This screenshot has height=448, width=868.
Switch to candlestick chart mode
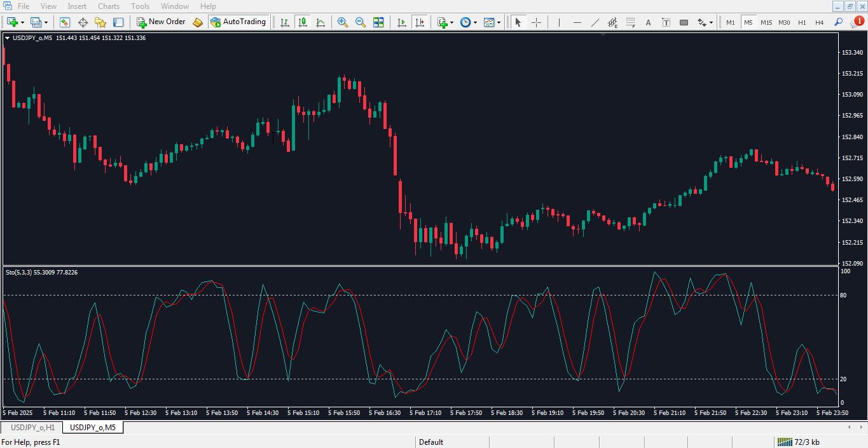(x=303, y=22)
